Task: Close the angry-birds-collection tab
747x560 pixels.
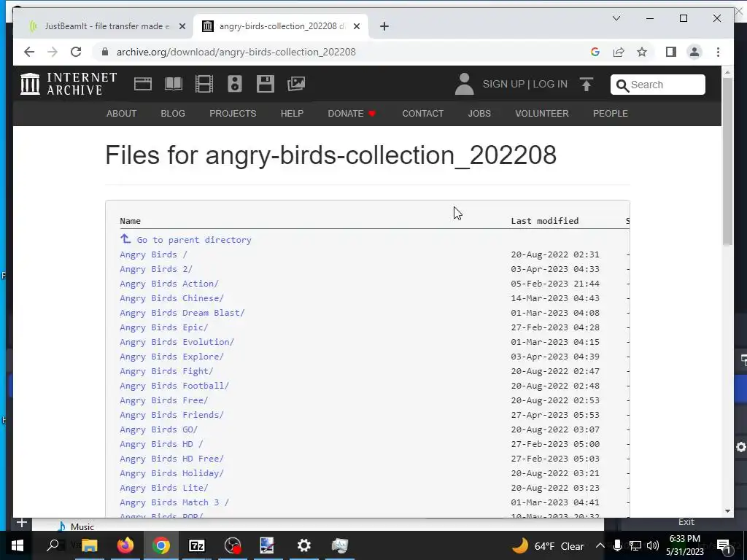Action: point(356,26)
